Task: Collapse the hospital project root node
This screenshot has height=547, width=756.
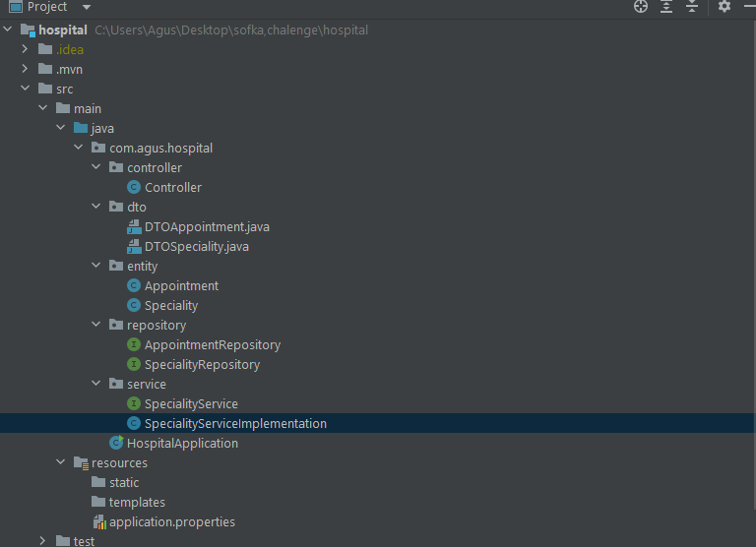Action: [x=8, y=30]
